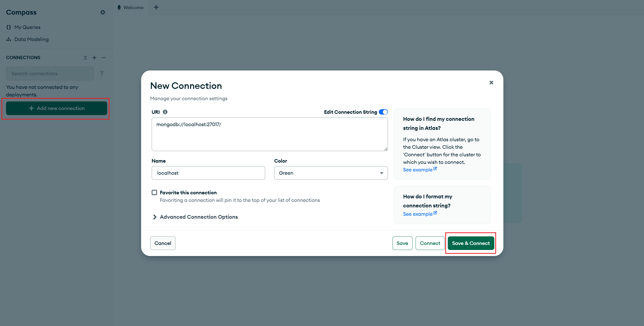Click the Cancel button
This screenshot has width=644, height=326.
pyautogui.click(x=163, y=243)
